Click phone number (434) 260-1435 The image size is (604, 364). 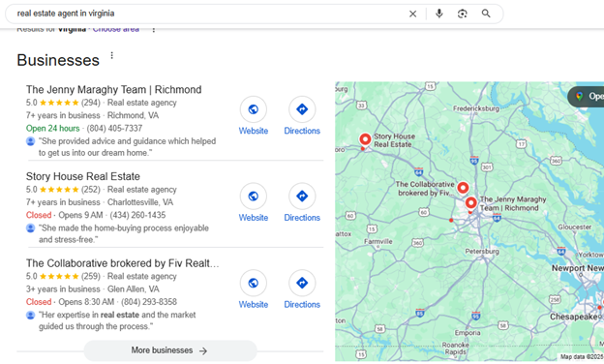[137, 215]
